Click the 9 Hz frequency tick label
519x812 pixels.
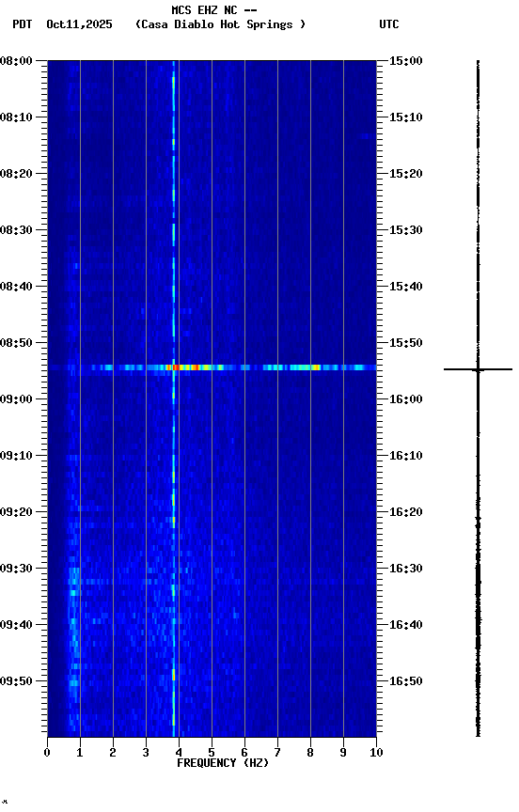point(343,753)
